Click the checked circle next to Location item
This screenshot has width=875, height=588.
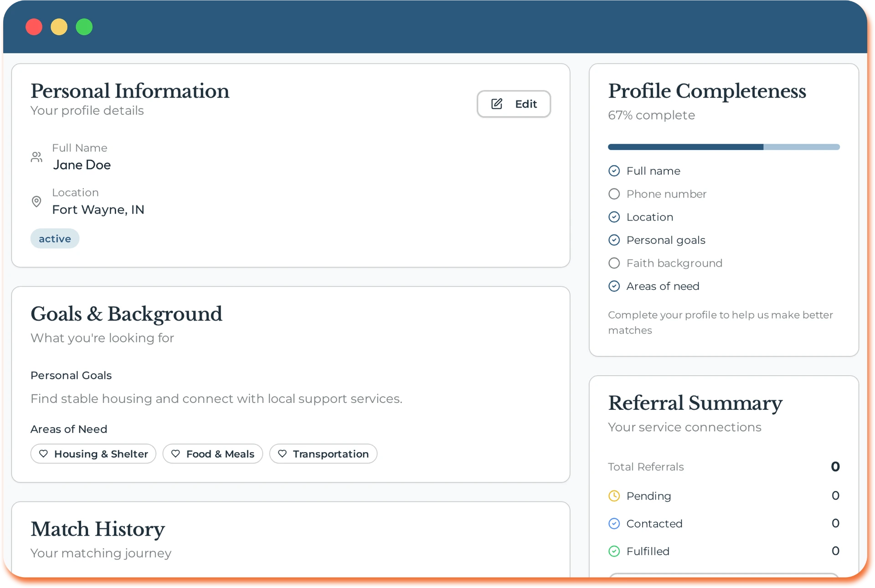(614, 217)
